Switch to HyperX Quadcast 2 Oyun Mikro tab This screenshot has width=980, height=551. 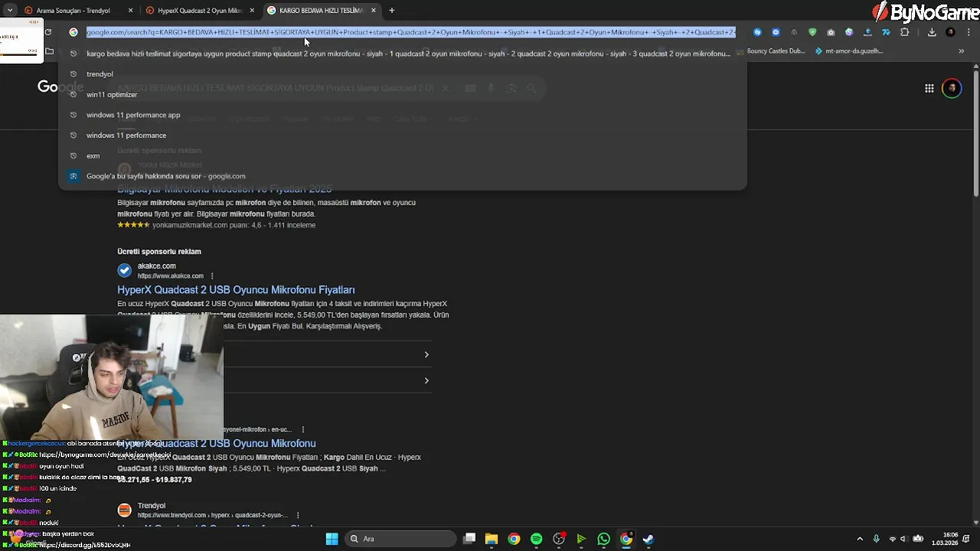(199, 10)
